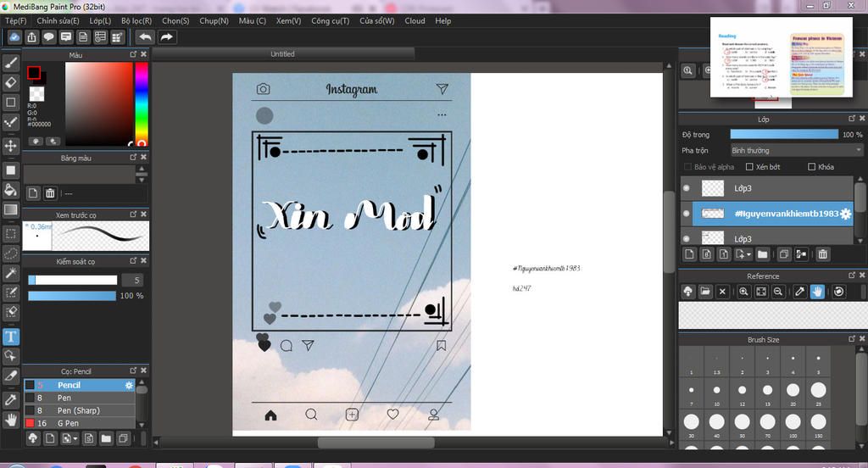Select the Text tool
The width and height of the screenshot is (868, 468).
click(x=11, y=337)
